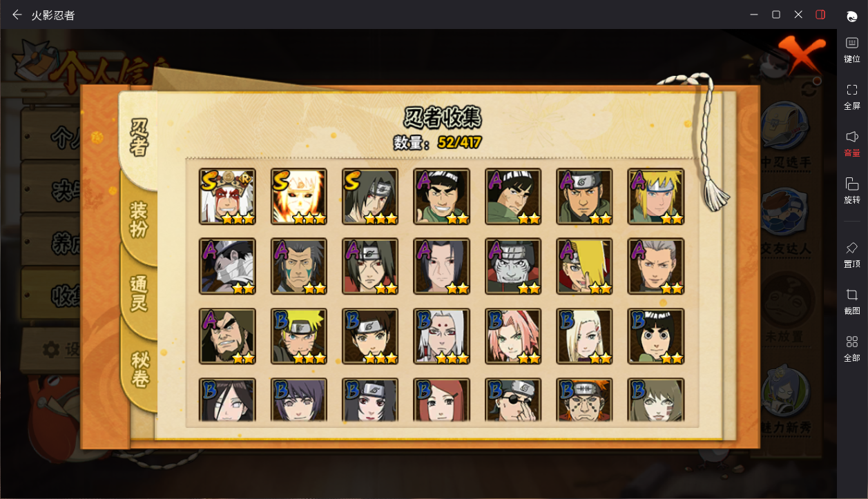The height and width of the screenshot is (499, 868).
Task: Open the 秘卷 tab
Action: pyautogui.click(x=139, y=369)
